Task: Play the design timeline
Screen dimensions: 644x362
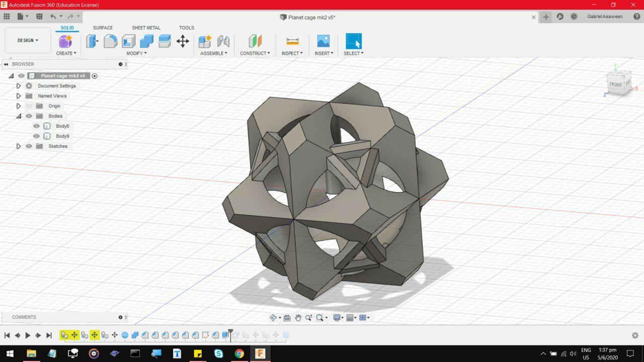Action: (28, 335)
